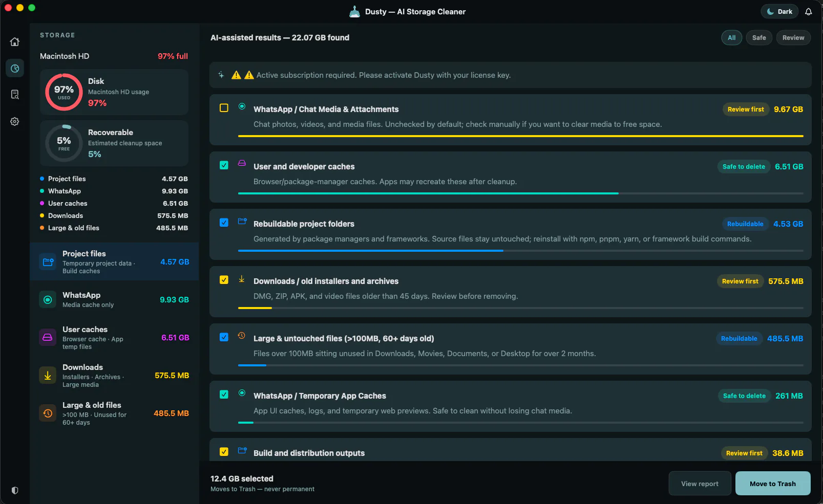Uncheck Large & untouched files checkbox
The image size is (823, 504).
(224, 337)
